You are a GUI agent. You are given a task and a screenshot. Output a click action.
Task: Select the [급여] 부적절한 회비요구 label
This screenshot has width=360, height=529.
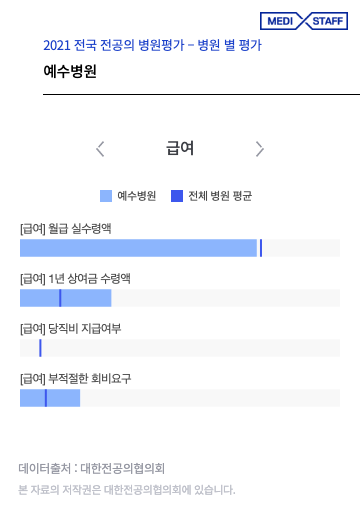coord(75,379)
